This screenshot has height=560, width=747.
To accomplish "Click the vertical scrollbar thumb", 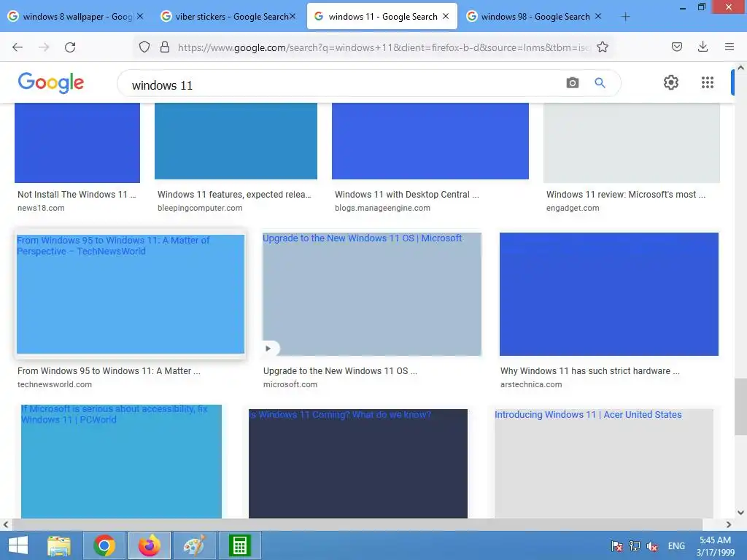I will (740, 407).
